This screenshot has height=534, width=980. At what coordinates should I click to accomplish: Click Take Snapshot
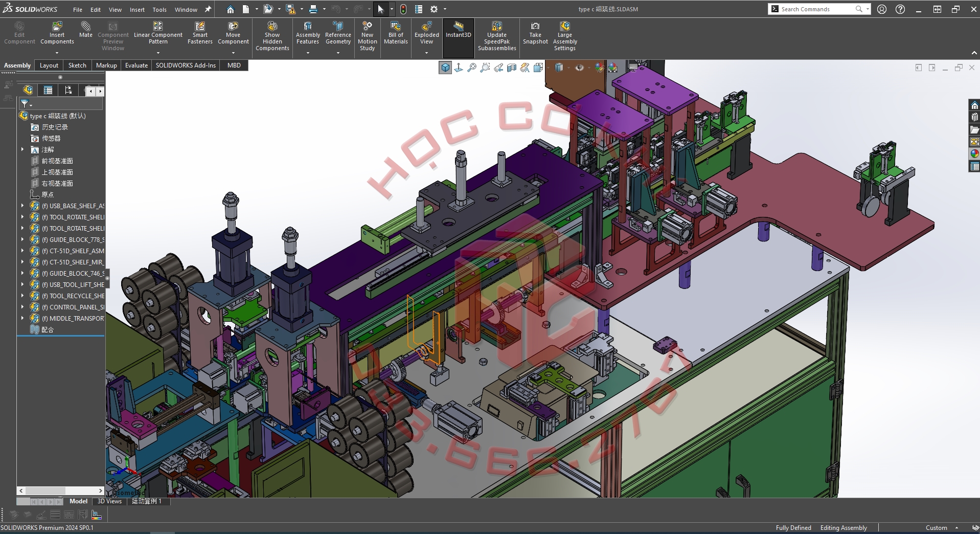(x=535, y=33)
